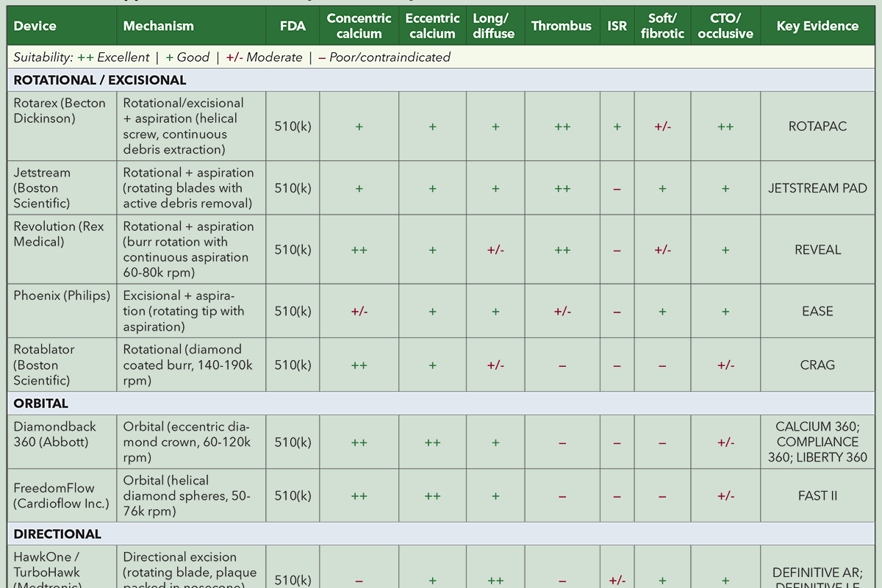This screenshot has height=588, width=882.
Task: Click the Revolution Long/diffuse +/- rating
Action: coord(495,250)
